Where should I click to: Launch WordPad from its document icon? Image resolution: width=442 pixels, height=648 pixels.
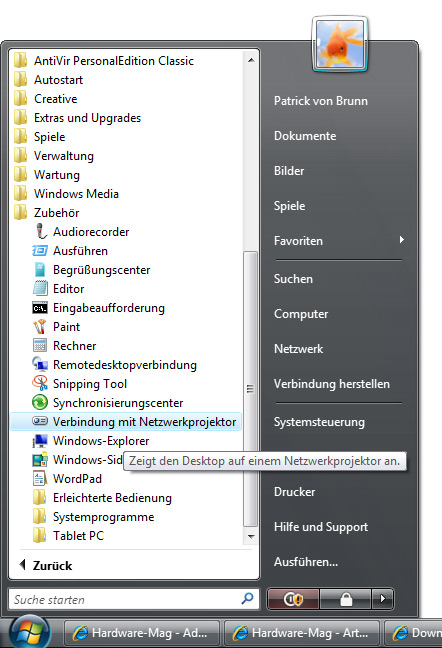pyautogui.click(x=40, y=478)
